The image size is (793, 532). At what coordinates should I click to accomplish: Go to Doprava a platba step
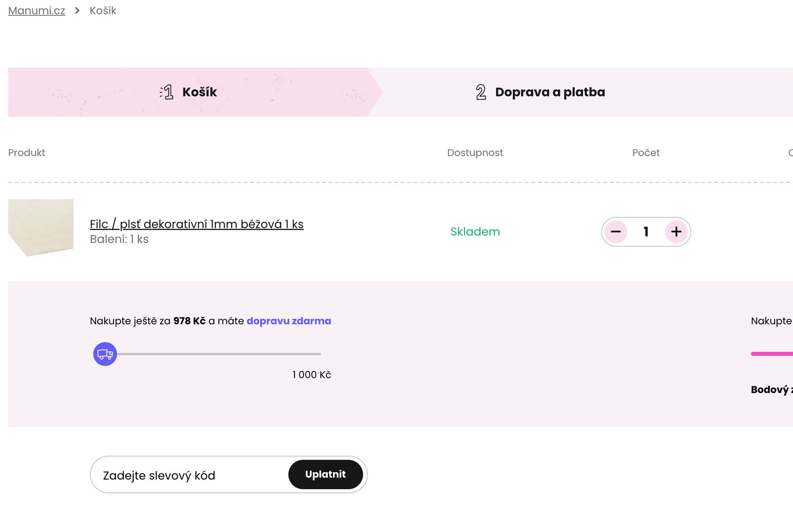pos(550,92)
